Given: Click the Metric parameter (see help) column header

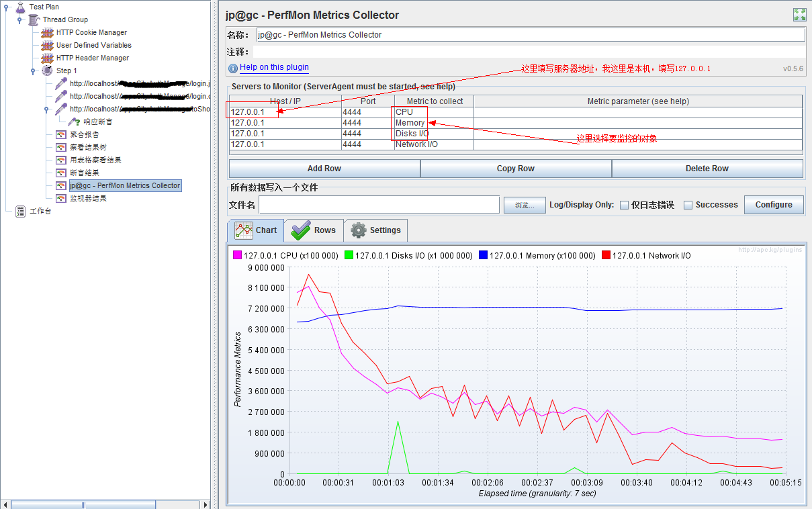Looking at the screenshot, I should (x=638, y=101).
